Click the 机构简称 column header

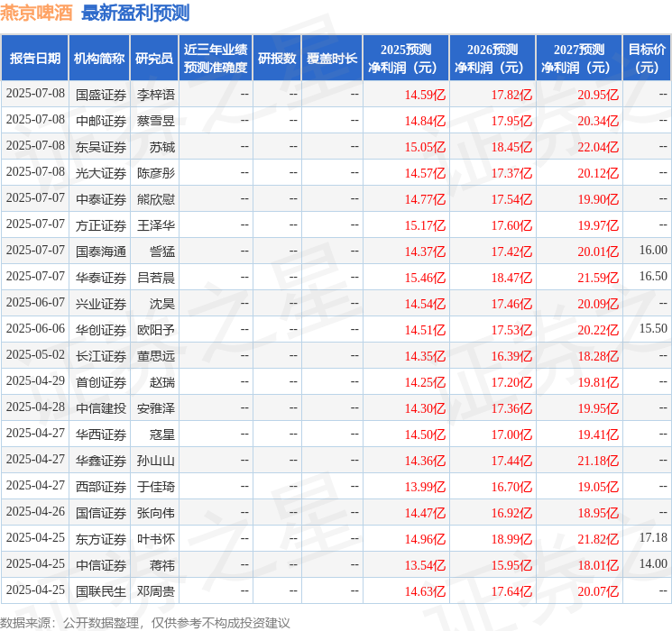pyautogui.click(x=99, y=59)
